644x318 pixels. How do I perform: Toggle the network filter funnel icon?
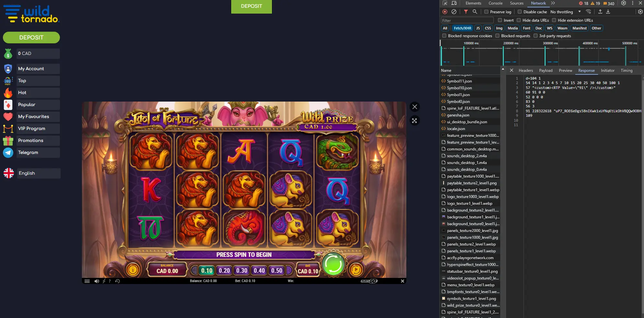[466, 12]
